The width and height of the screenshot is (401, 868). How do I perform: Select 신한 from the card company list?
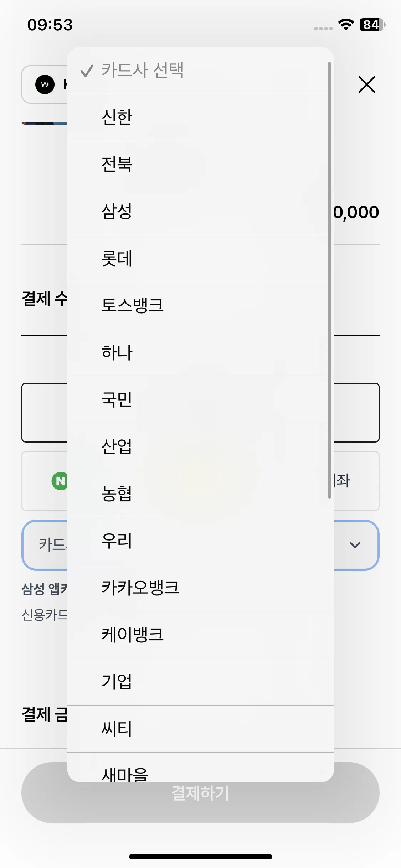tap(200, 118)
